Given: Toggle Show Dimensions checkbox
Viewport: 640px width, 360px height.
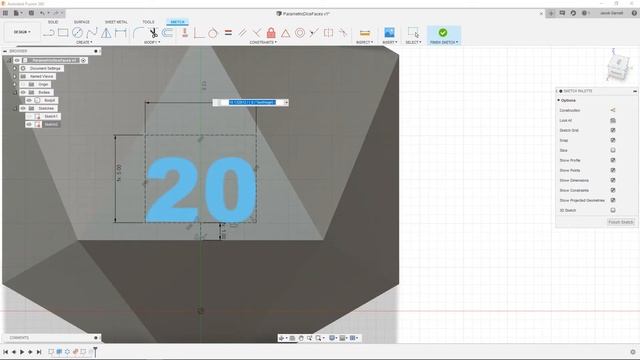Looking at the screenshot, I should [x=613, y=180].
